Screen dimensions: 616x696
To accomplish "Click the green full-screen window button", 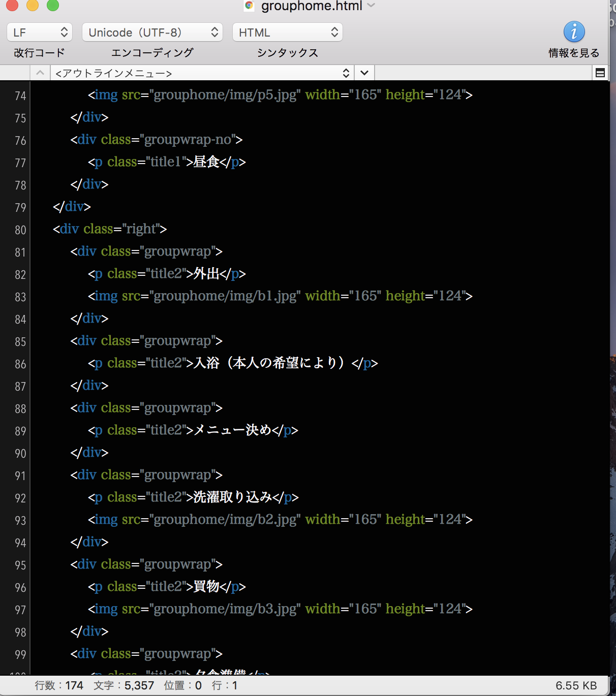I will click(x=53, y=6).
